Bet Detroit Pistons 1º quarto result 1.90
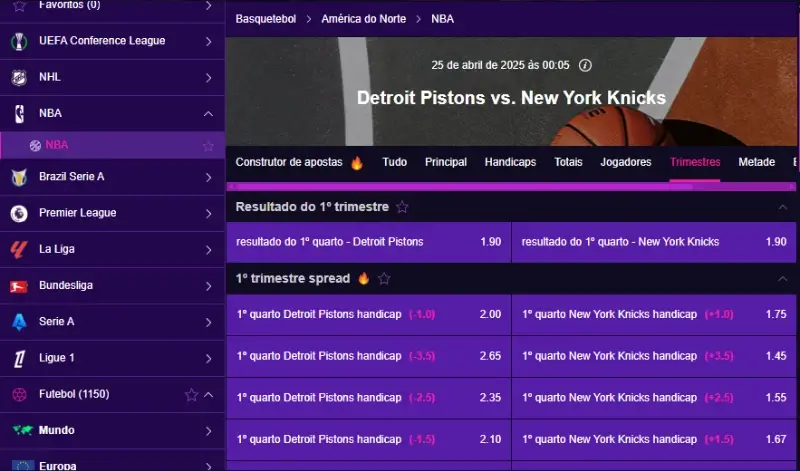The image size is (800, 471). [368, 242]
